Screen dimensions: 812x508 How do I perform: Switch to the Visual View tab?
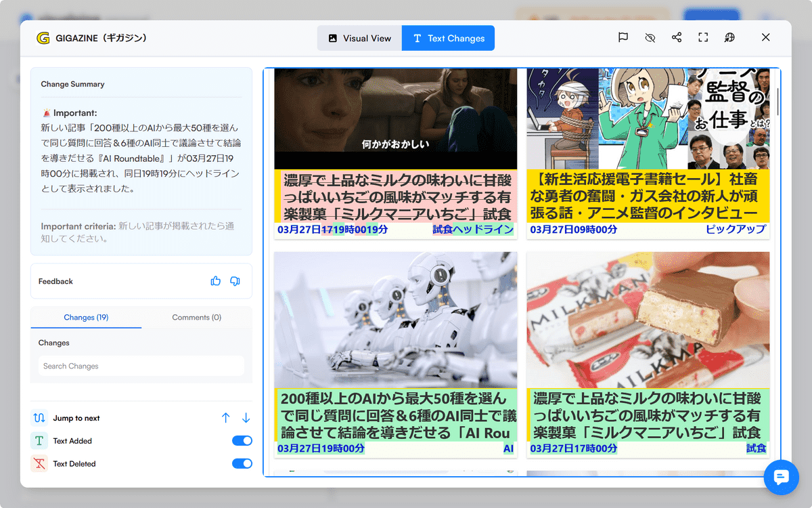click(359, 38)
